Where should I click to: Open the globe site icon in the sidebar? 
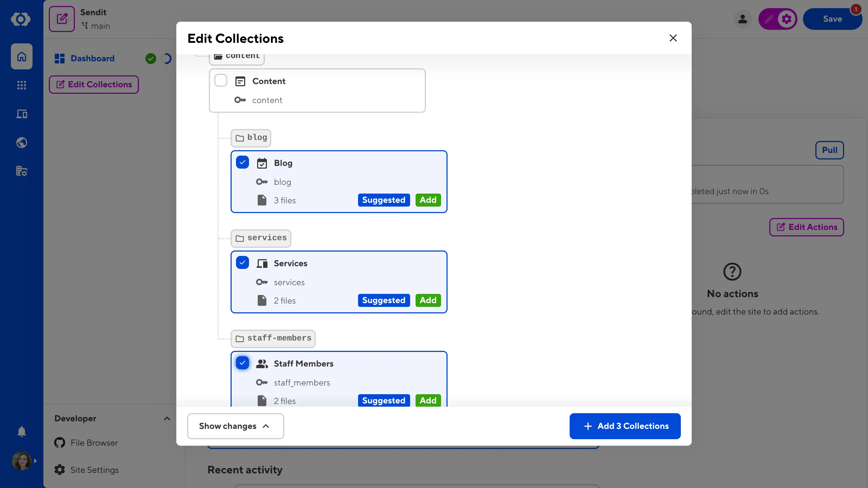pos(21,142)
